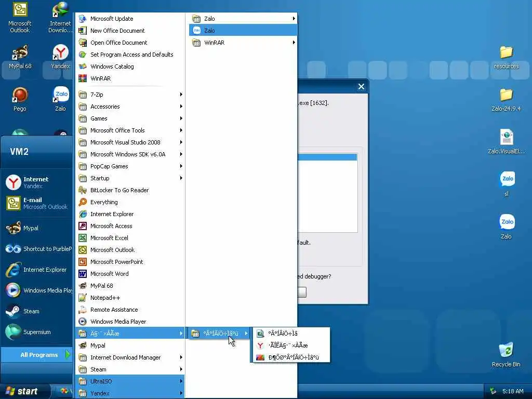This screenshot has height=399, width=532.
Task: Select the Zalo.VisualEl file on desktop
Action: pos(506,142)
